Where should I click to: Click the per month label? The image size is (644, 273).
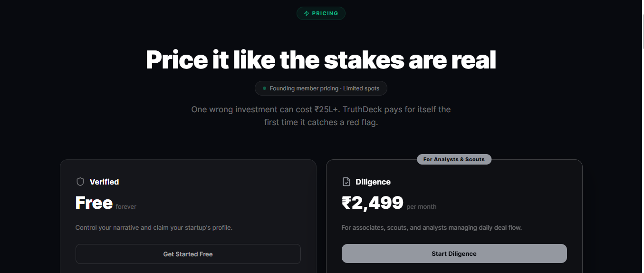coord(422,206)
